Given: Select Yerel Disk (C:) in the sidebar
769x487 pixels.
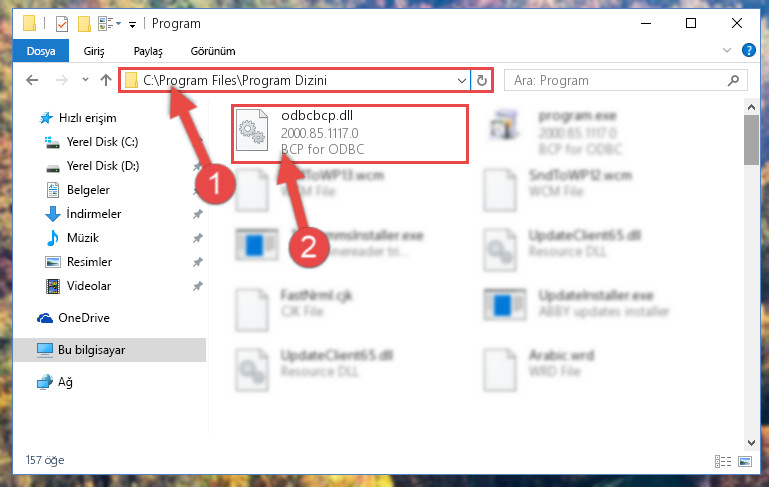Looking at the screenshot, I should pos(102,142).
